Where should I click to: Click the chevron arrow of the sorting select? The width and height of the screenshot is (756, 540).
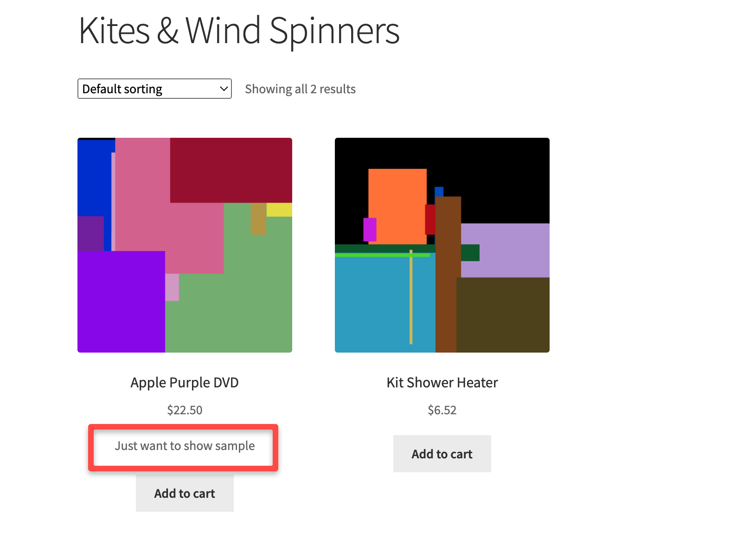tap(224, 89)
